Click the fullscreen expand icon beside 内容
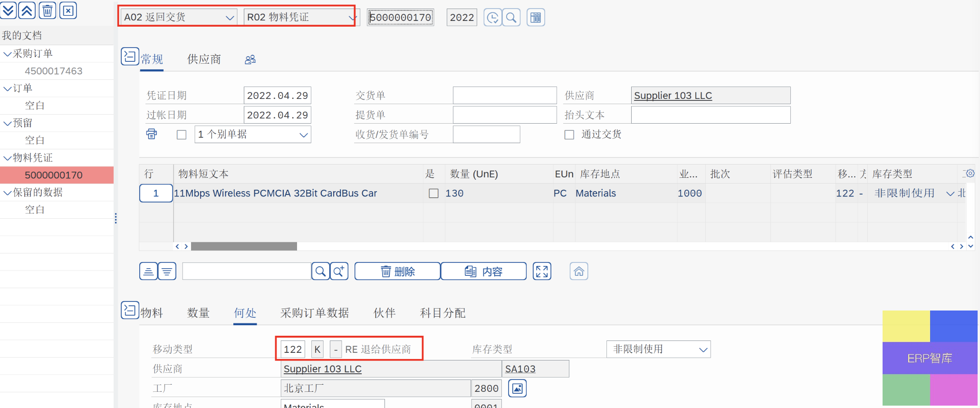 (x=542, y=272)
